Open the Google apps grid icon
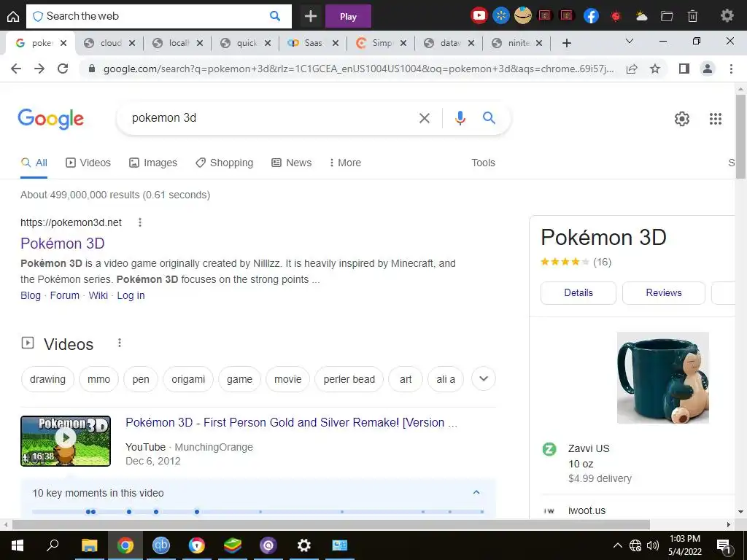The image size is (747, 560). [x=715, y=119]
